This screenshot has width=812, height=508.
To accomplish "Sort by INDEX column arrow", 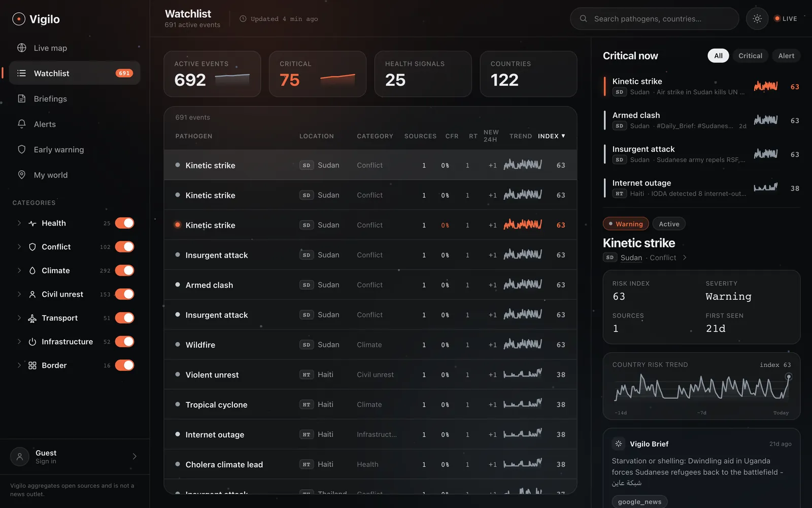I will pyautogui.click(x=563, y=136).
